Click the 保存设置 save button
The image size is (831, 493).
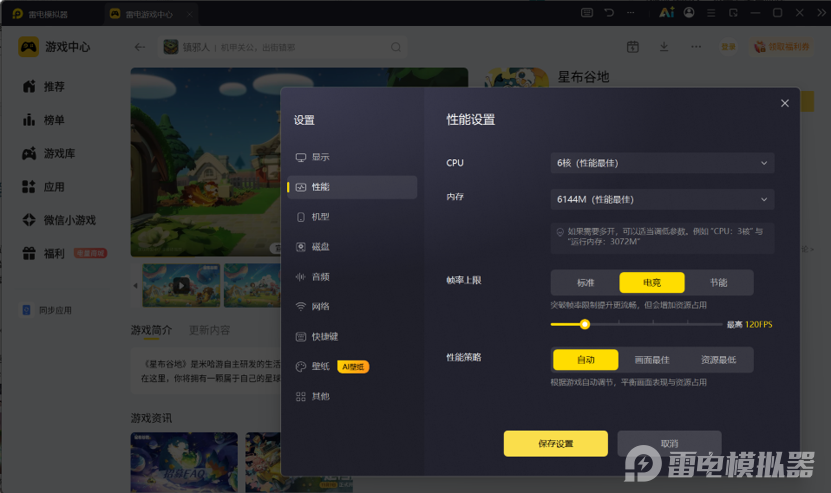[x=555, y=444]
